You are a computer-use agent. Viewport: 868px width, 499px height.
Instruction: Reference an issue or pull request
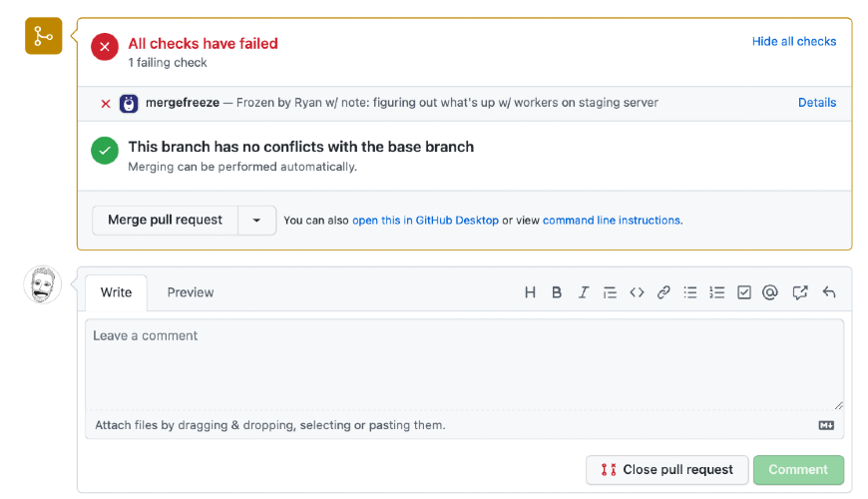[x=800, y=292]
